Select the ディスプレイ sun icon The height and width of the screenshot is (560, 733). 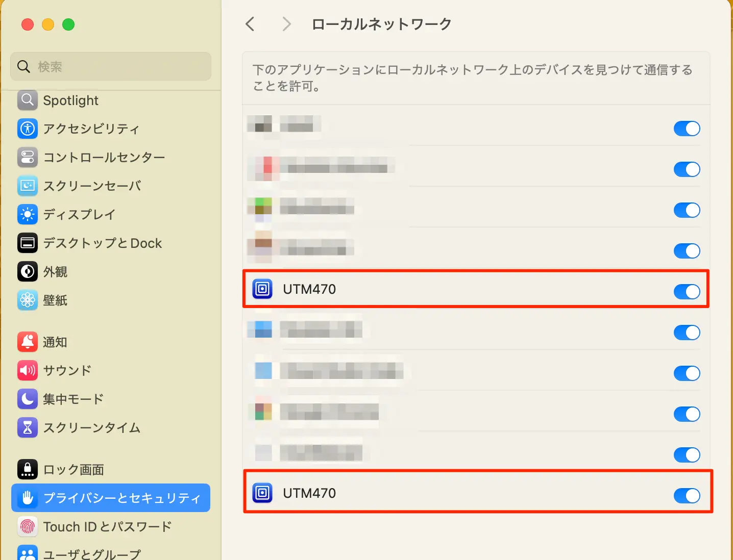pyautogui.click(x=28, y=214)
